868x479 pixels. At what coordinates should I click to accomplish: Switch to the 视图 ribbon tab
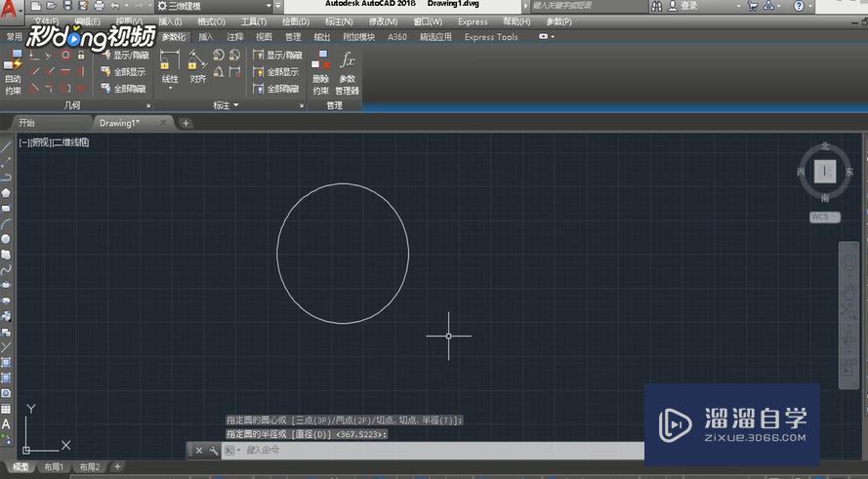(x=264, y=37)
